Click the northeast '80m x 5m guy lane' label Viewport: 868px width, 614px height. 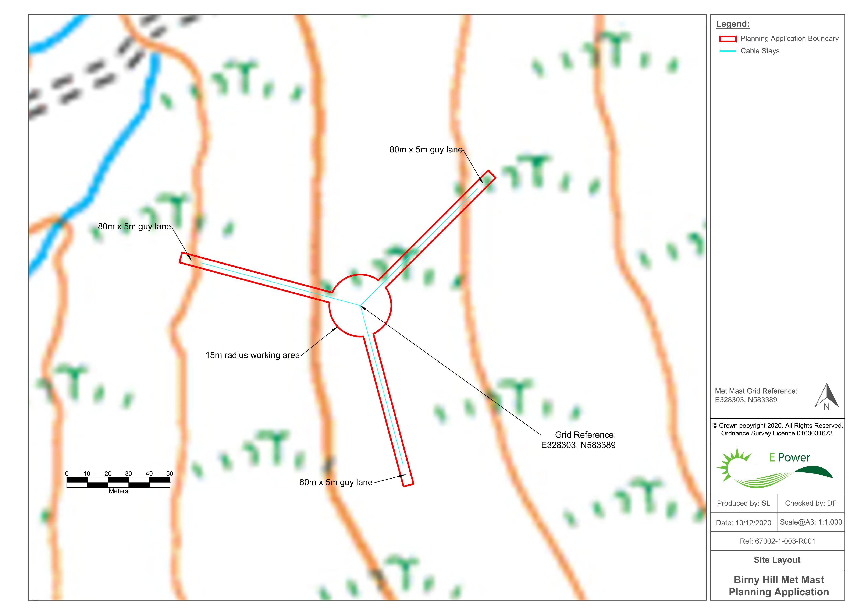[x=426, y=149]
